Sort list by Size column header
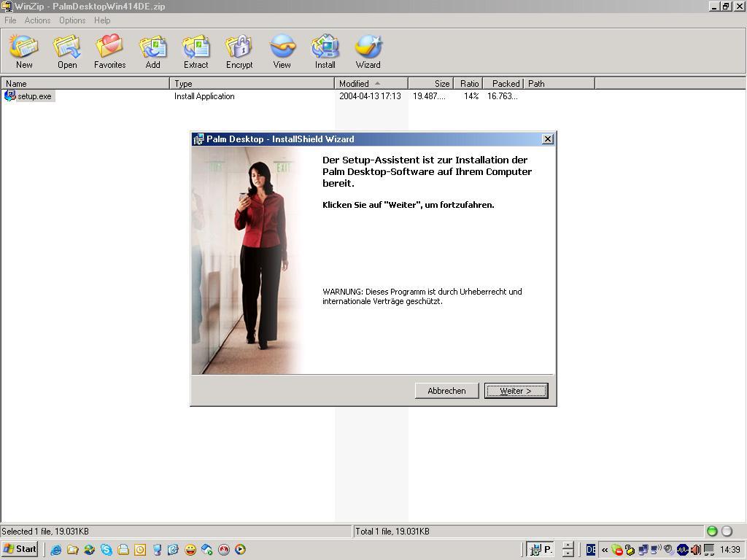This screenshot has width=747, height=560. 430,83
